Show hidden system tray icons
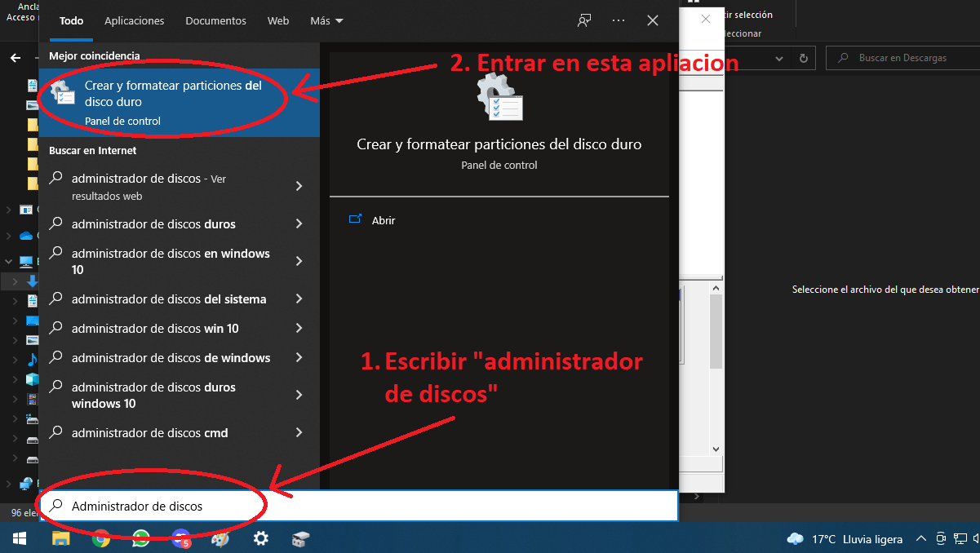Viewport: 980px width, 553px height. [921, 539]
